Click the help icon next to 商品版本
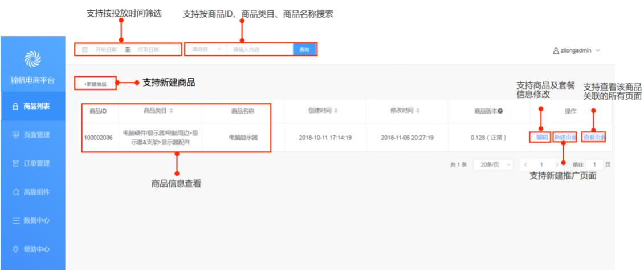 [x=500, y=111]
